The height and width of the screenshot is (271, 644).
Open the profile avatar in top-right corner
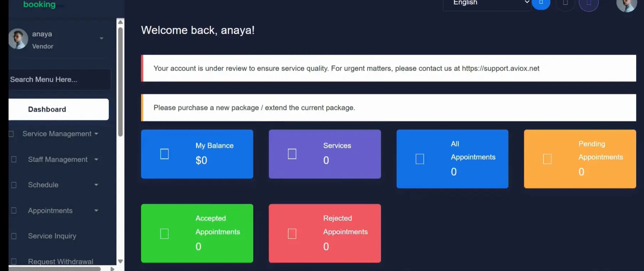(x=626, y=4)
